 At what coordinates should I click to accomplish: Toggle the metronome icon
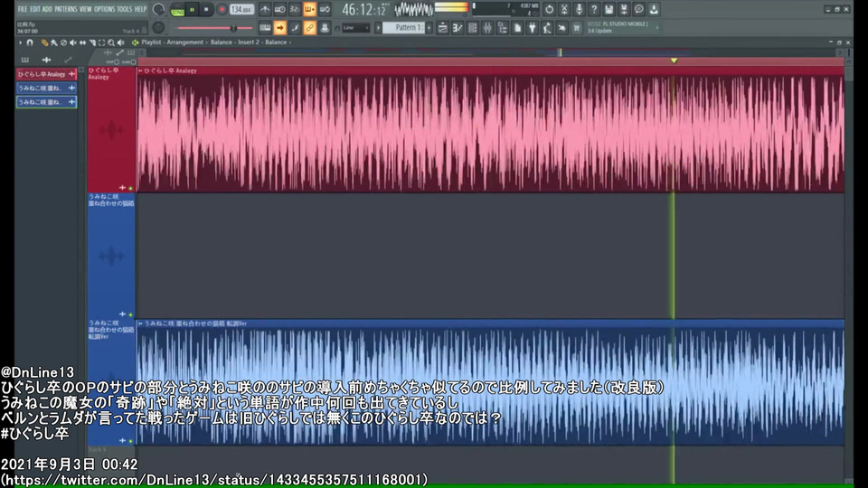click(x=265, y=9)
